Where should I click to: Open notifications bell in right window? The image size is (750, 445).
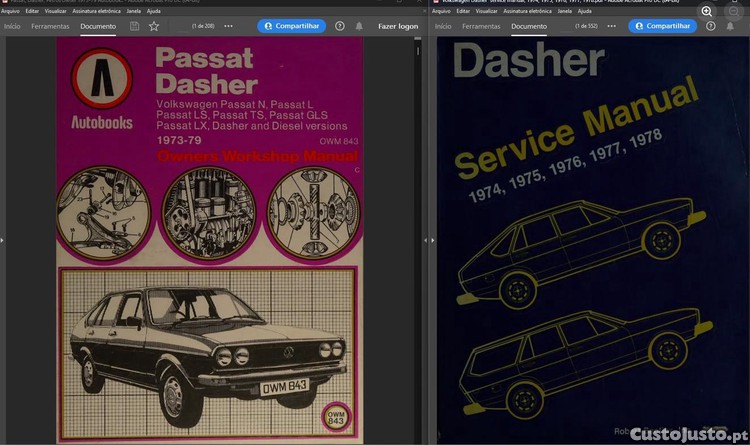click(730, 26)
